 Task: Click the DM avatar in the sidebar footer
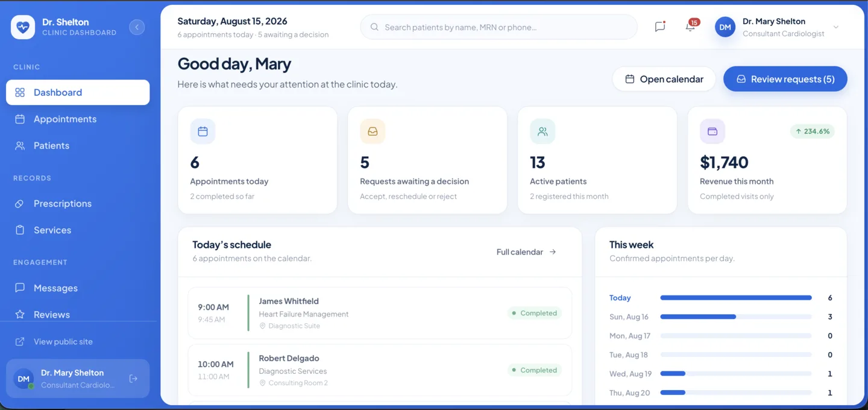[x=24, y=379]
